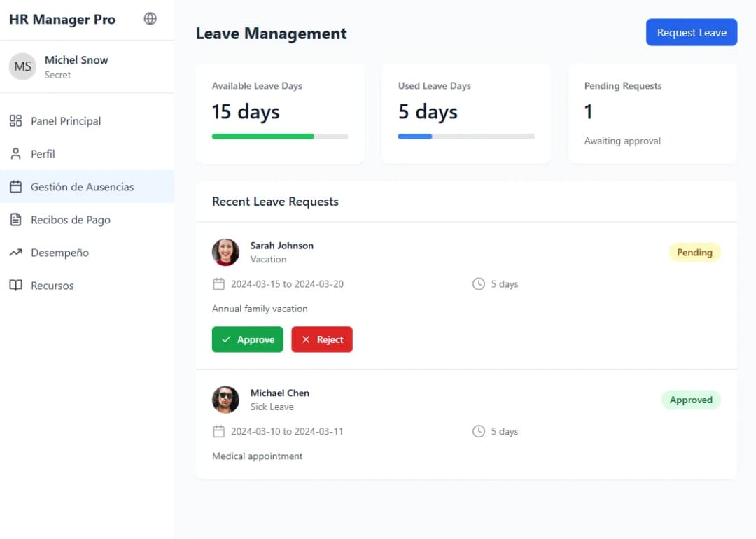Open the Perfil menu item
The image size is (756, 539).
click(x=43, y=154)
